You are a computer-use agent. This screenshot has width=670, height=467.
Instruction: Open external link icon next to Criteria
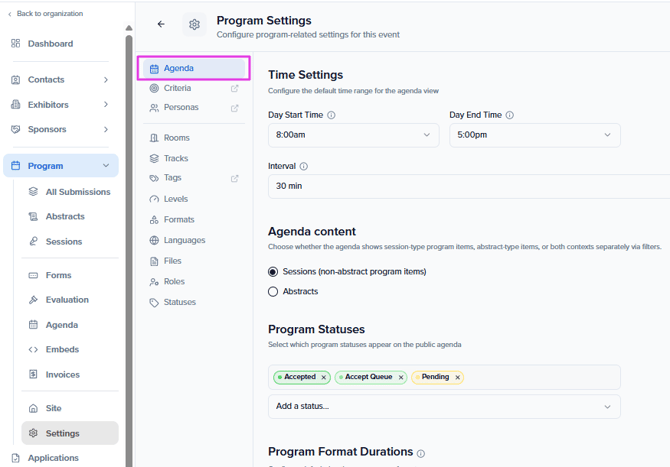(x=235, y=88)
